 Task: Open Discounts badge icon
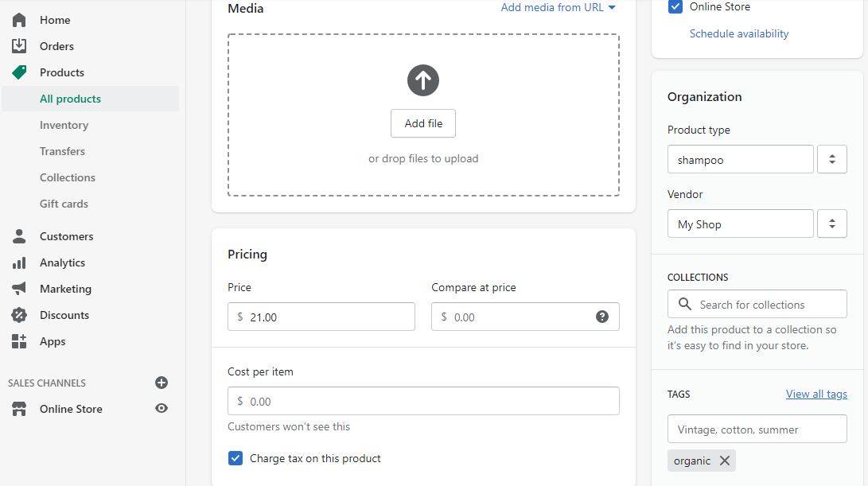pyautogui.click(x=19, y=315)
